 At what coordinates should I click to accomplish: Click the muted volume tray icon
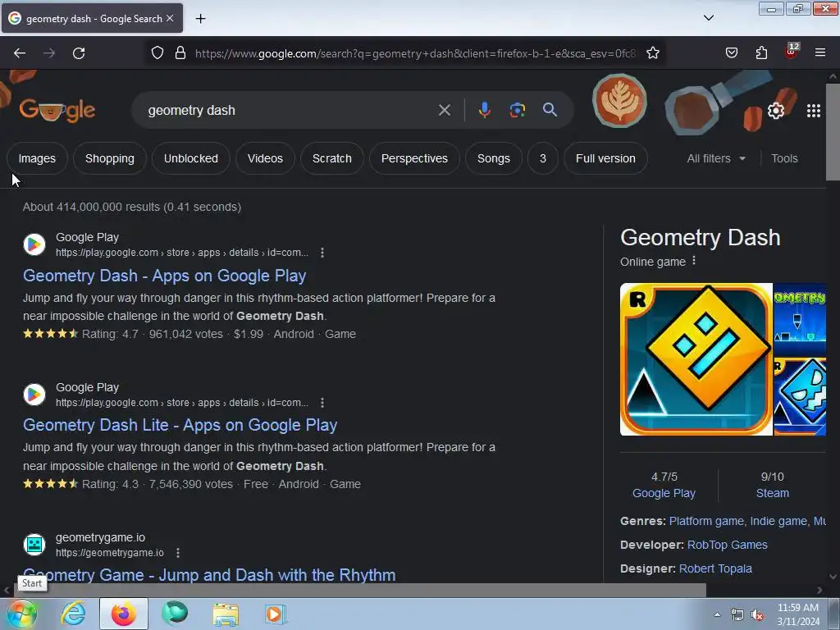(x=756, y=615)
